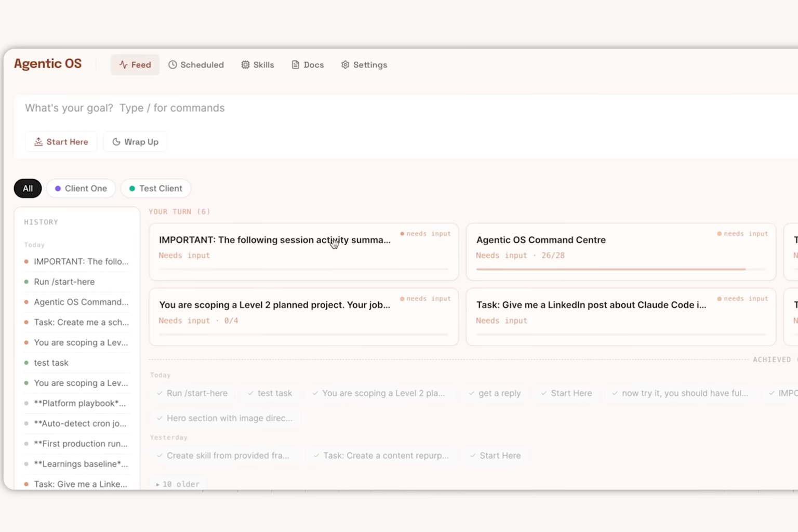Open Today's achieved "Start Here" chip

pyautogui.click(x=566, y=393)
